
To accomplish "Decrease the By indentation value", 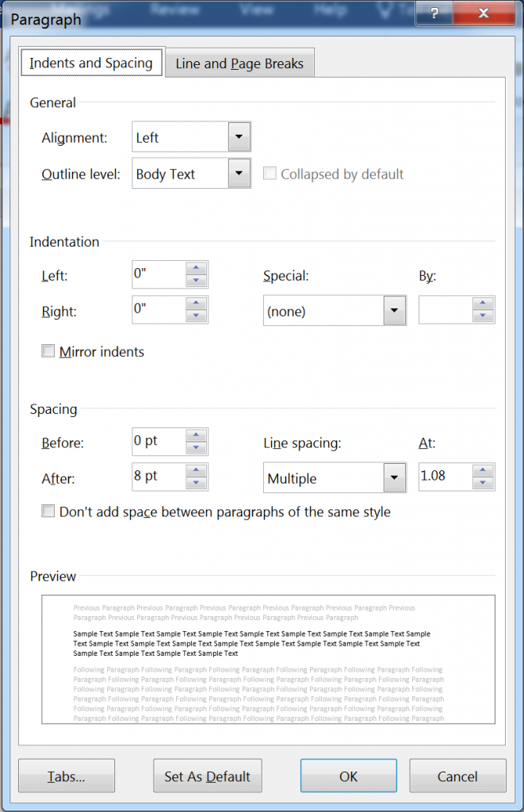I will (483, 316).
